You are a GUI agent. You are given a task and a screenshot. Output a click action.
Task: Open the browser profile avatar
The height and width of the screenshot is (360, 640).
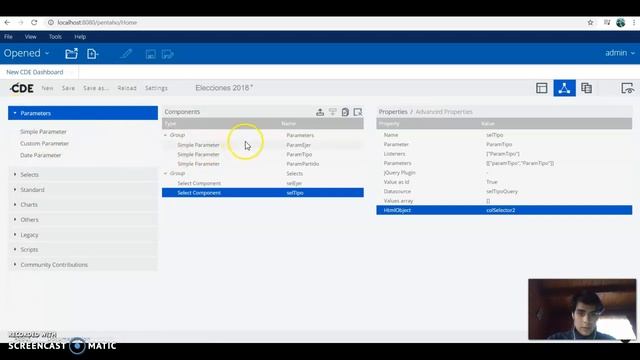click(x=621, y=22)
